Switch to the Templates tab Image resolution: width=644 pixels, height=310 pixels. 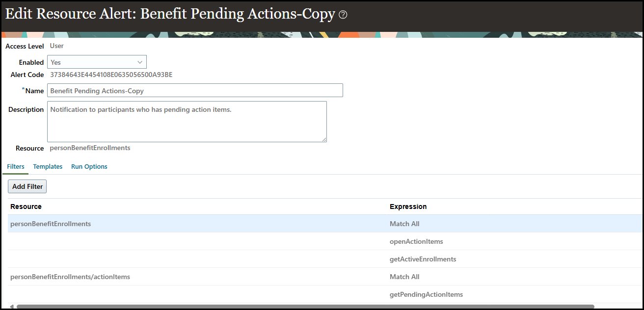(x=48, y=166)
